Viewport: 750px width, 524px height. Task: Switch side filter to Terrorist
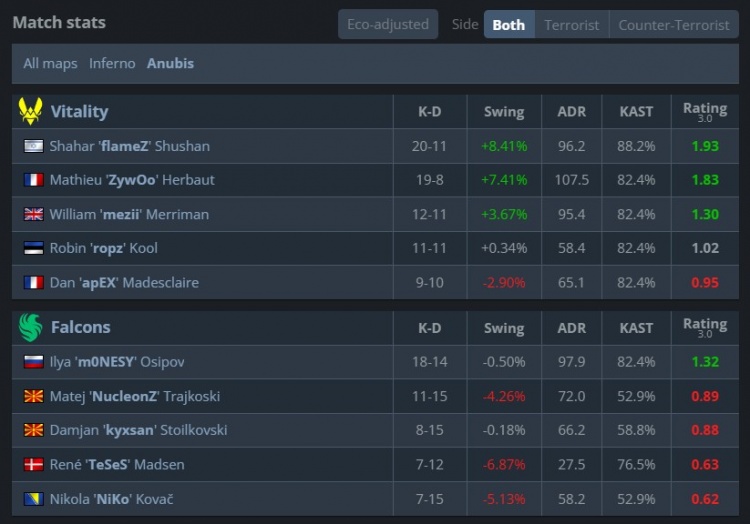coord(572,24)
